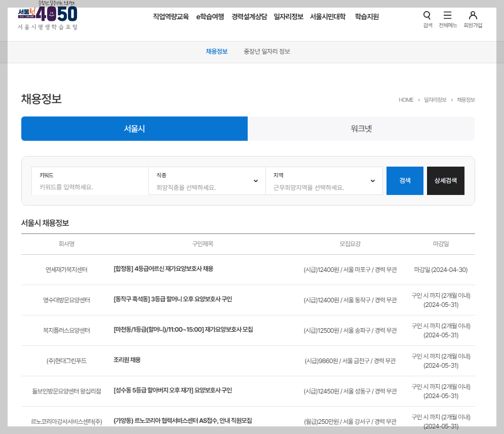504x434 pixels.
Task: Open the 조리원 채용 posting
Action: (x=127, y=360)
